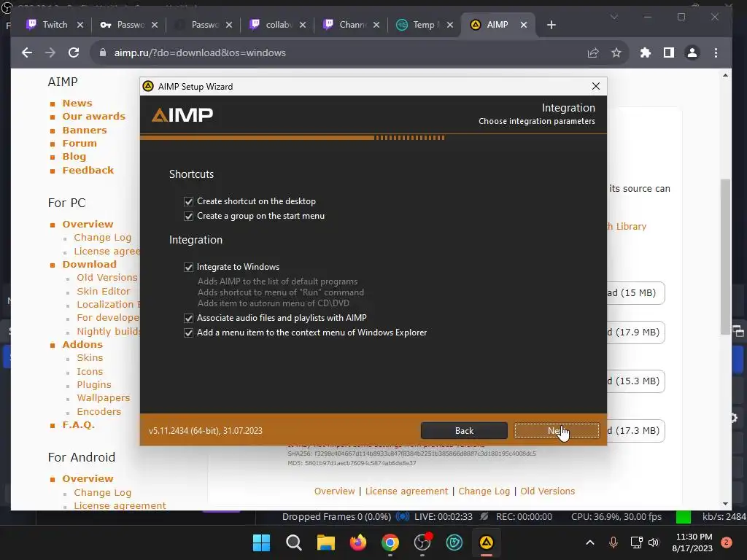Screen dimensions: 747x560
Task: Open File Explorer from taskbar
Action: tap(326, 542)
